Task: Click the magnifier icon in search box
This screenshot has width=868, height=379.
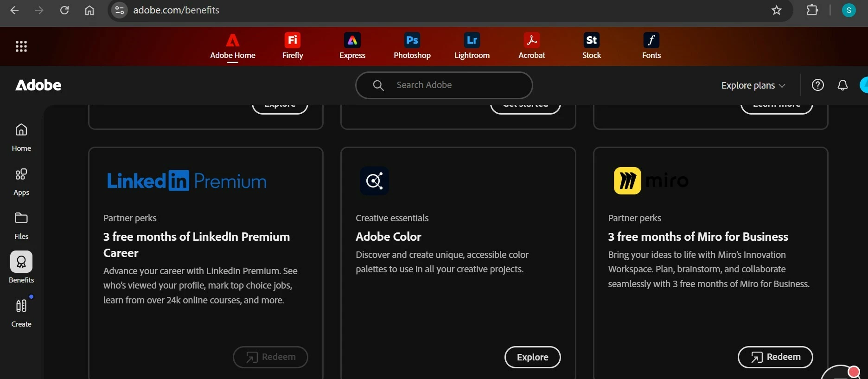Action: (378, 85)
